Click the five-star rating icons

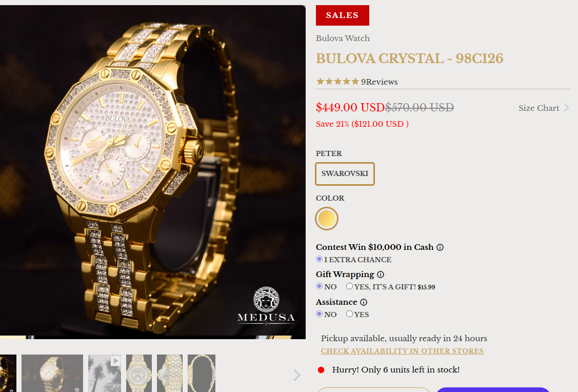pos(337,82)
